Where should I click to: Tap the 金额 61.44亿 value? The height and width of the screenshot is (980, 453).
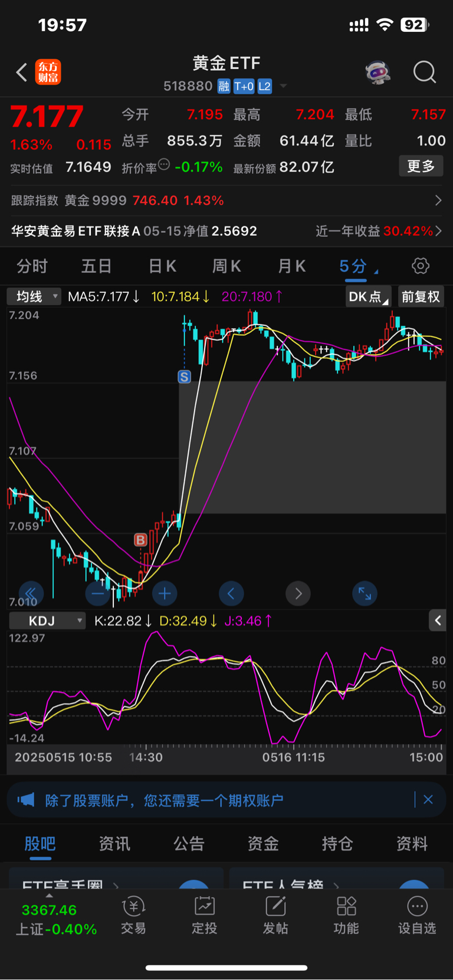point(307,141)
